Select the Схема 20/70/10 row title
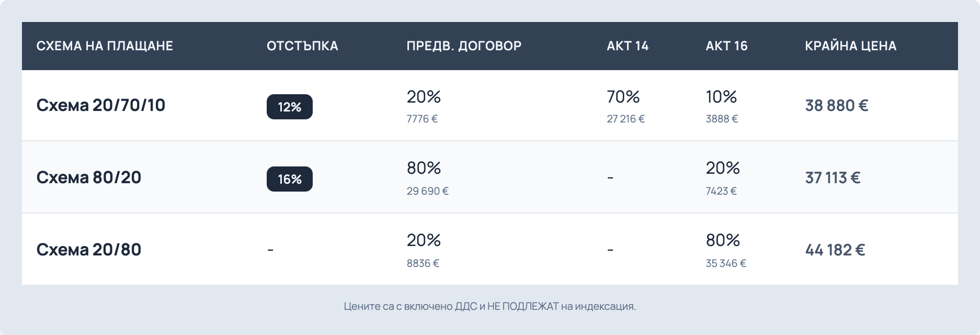Screen dimensions: 980x335 click(x=101, y=105)
